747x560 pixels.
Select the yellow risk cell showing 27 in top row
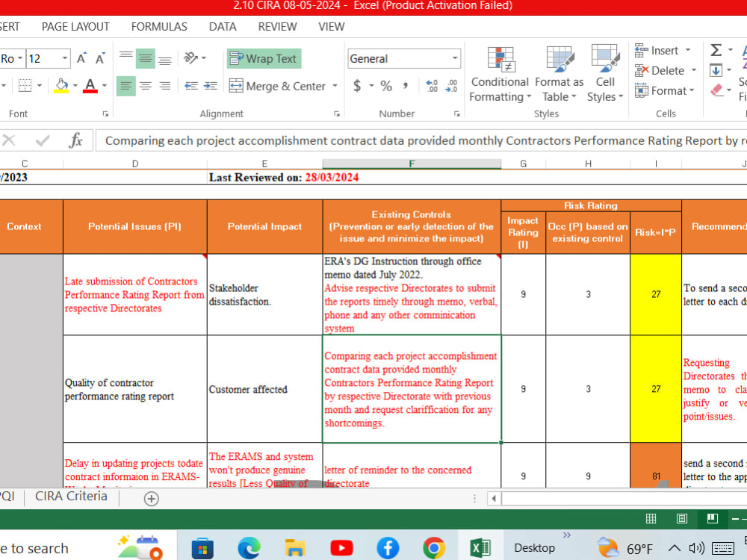(656, 294)
